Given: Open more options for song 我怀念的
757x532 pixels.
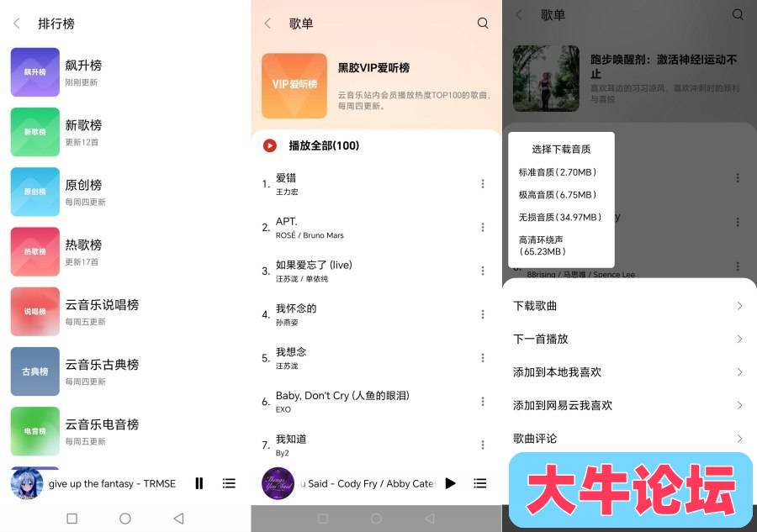Looking at the screenshot, I should pos(483,314).
